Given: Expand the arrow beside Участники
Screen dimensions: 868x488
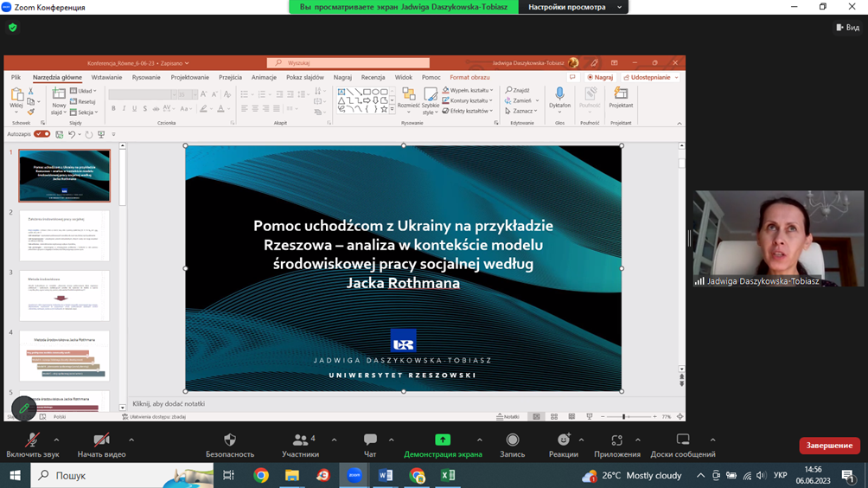Looking at the screenshot, I should (334, 440).
